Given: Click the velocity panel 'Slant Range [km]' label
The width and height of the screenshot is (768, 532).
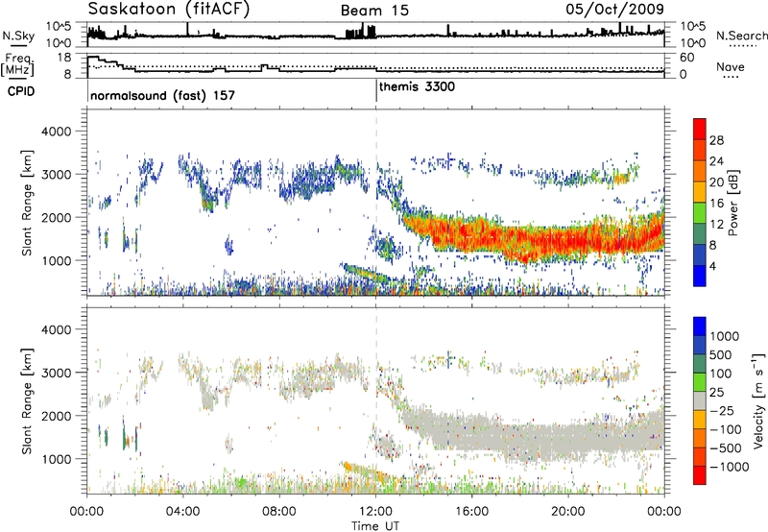Looking at the screenshot, I should (27, 401).
